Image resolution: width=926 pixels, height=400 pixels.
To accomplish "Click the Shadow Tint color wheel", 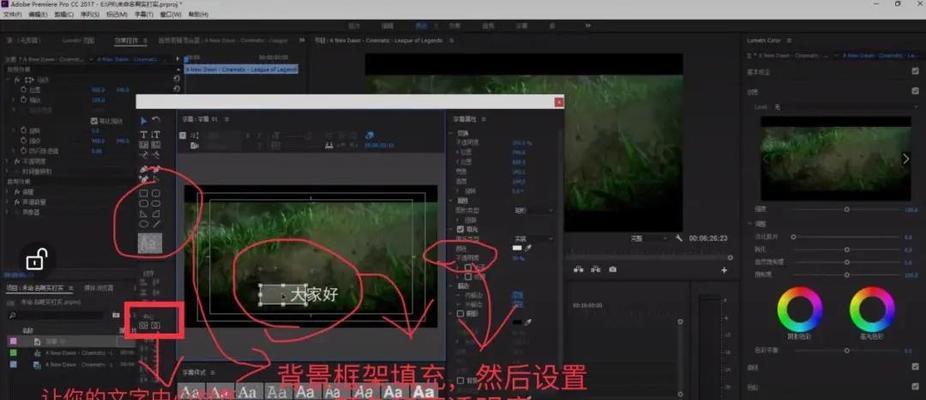I will pyautogui.click(x=800, y=309).
